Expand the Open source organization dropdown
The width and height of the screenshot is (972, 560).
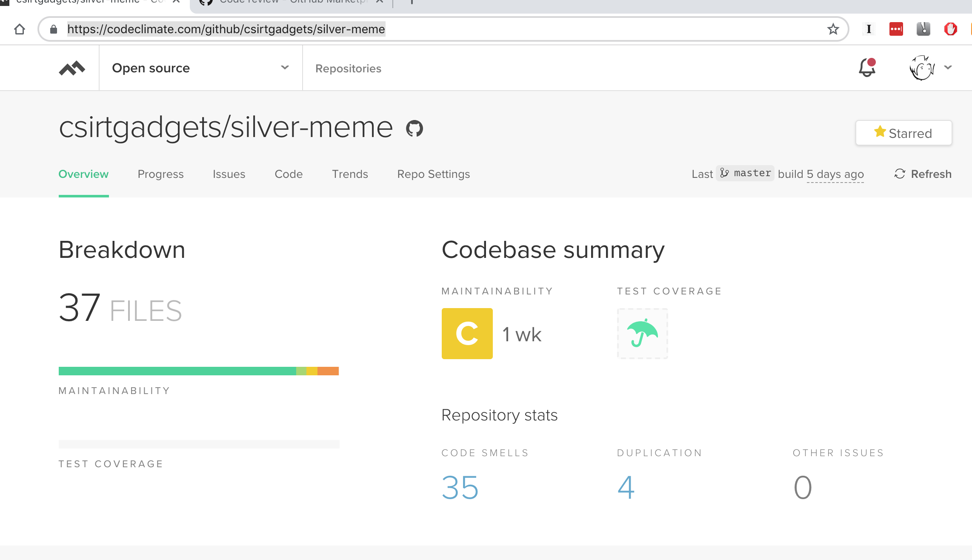coord(200,68)
